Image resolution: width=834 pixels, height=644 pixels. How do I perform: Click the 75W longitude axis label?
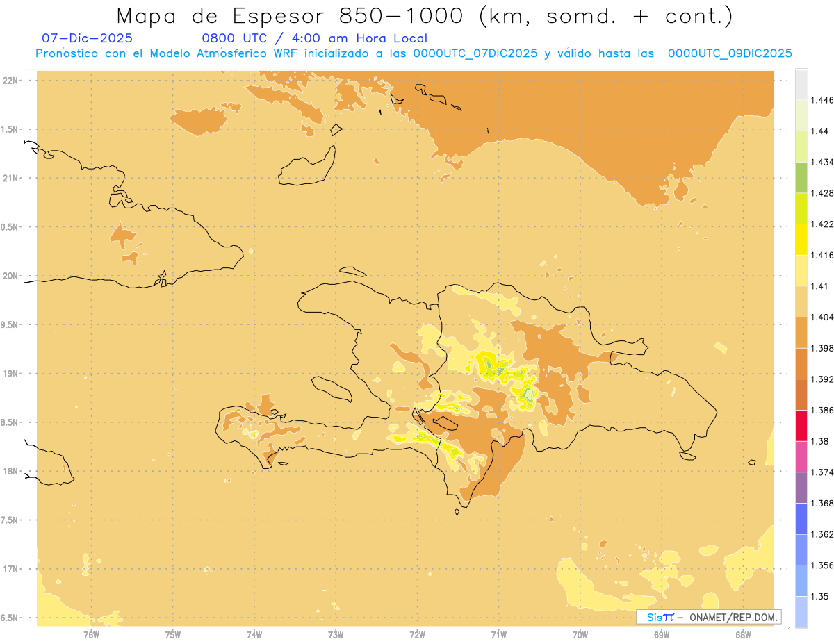pyautogui.click(x=173, y=634)
